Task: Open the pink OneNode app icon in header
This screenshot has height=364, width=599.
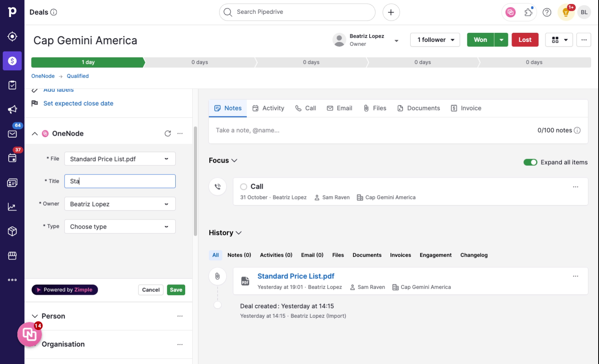Action: tap(510, 12)
